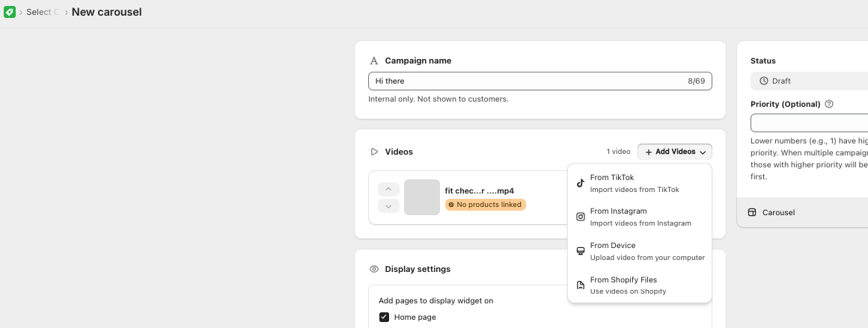
Task: Click the fit check video thumbnail
Action: click(422, 197)
